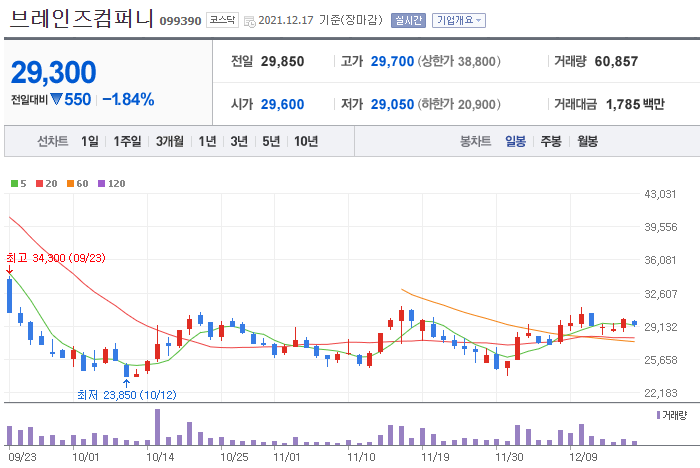Image resolution: width=700 pixels, height=468 pixels.
Task: Select the 3개월 line chart tab
Action: coord(170,142)
